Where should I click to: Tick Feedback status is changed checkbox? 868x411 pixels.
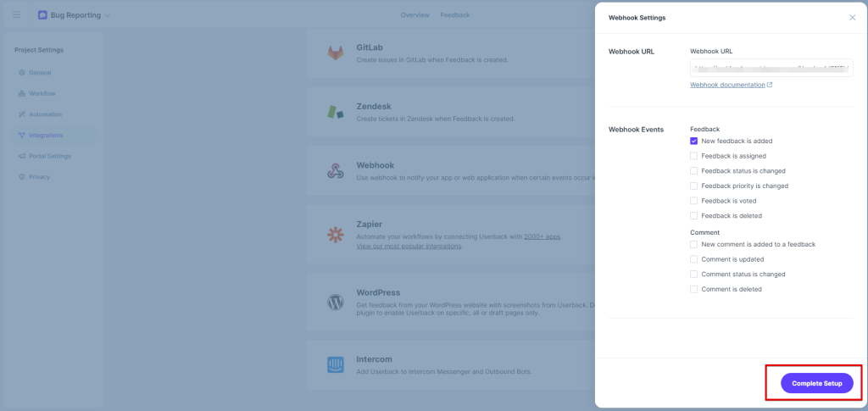pos(694,170)
